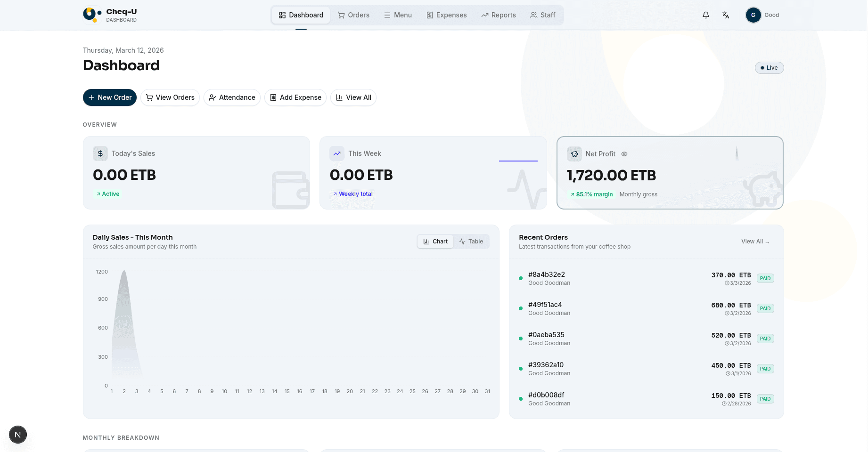Click the status dot for order #49f51ac4

[x=521, y=308]
